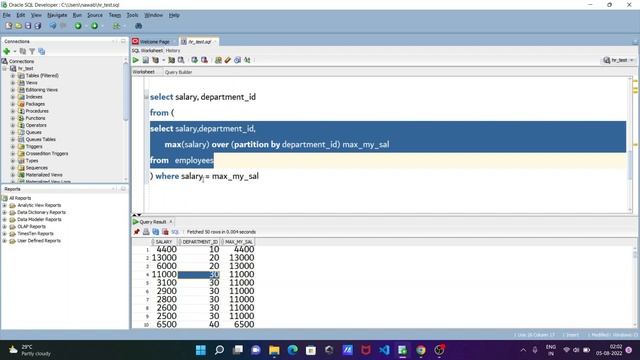Click the SALARY column header
640x360 pixels.
click(164, 242)
